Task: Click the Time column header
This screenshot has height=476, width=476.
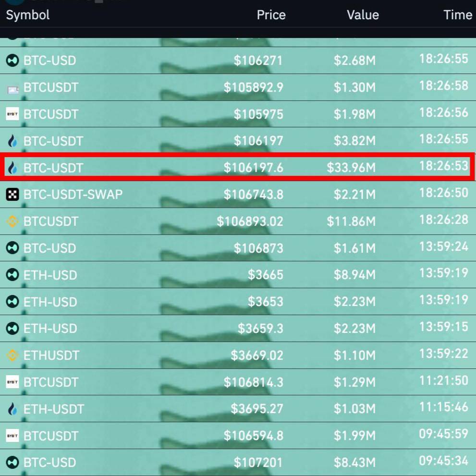Action: point(458,15)
